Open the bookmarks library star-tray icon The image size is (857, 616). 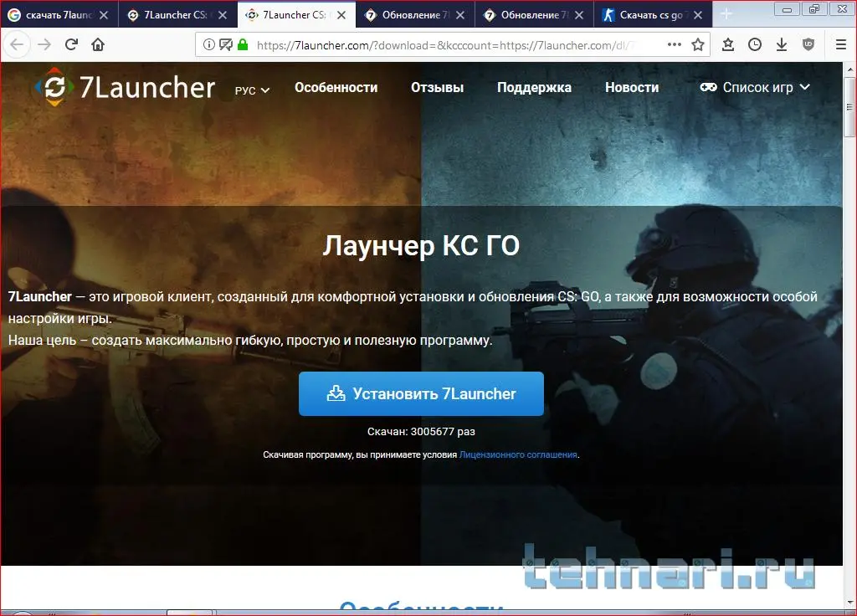[x=728, y=44]
